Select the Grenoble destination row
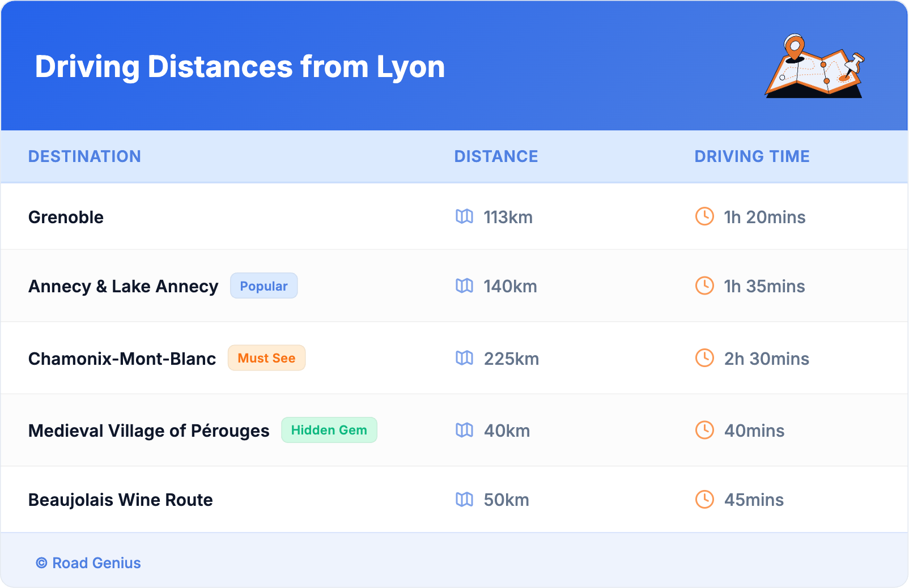 pyautogui.click(x=66, y=217)
